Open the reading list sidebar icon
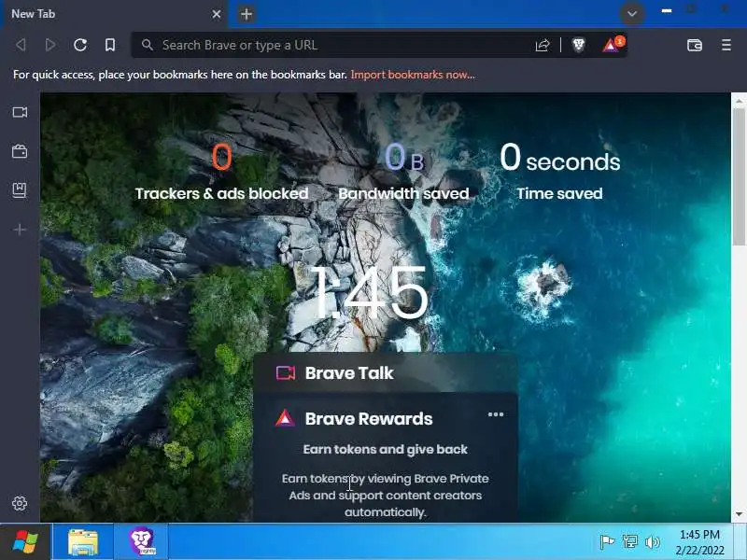The image size is (747, 560). [20, 190]
